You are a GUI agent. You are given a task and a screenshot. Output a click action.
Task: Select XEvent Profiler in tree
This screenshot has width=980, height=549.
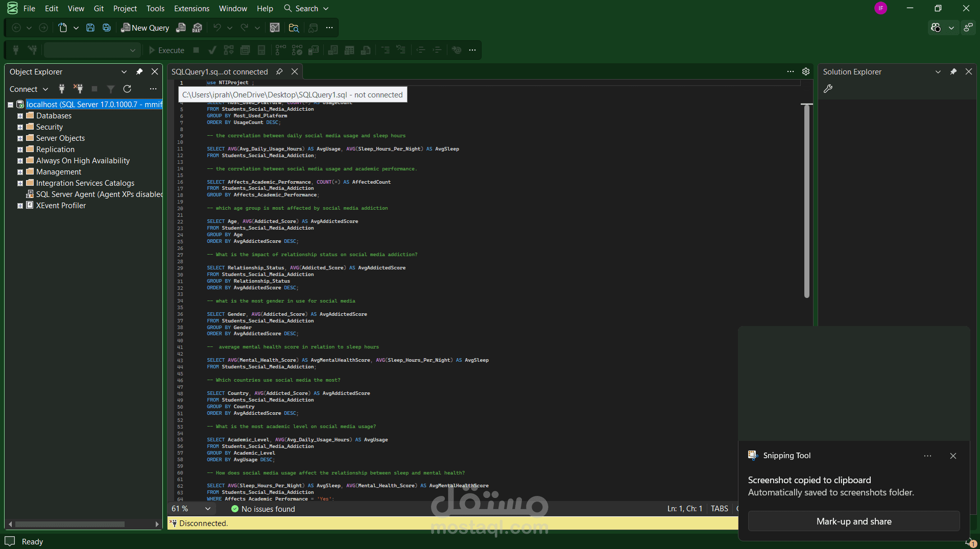point(61,206)
